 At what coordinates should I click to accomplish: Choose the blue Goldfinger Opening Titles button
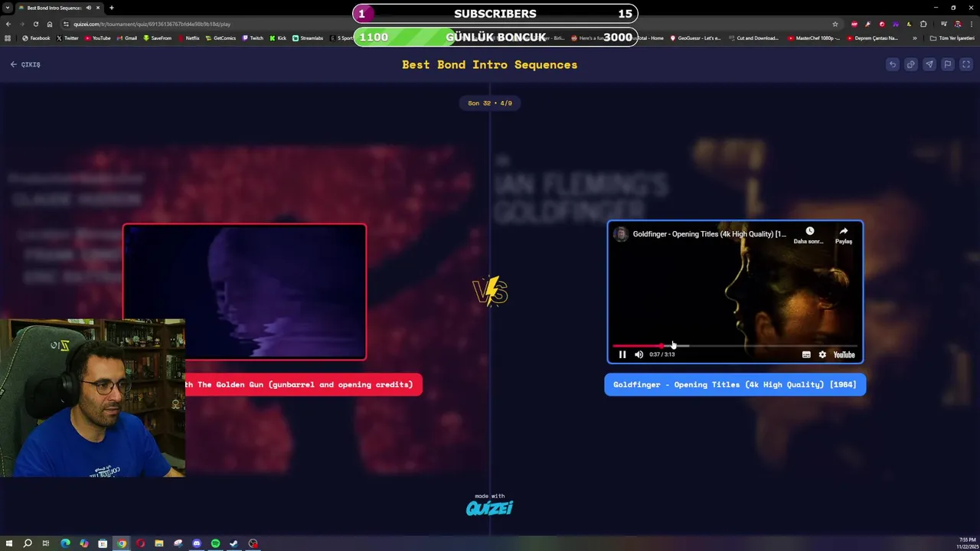(735, 384)
